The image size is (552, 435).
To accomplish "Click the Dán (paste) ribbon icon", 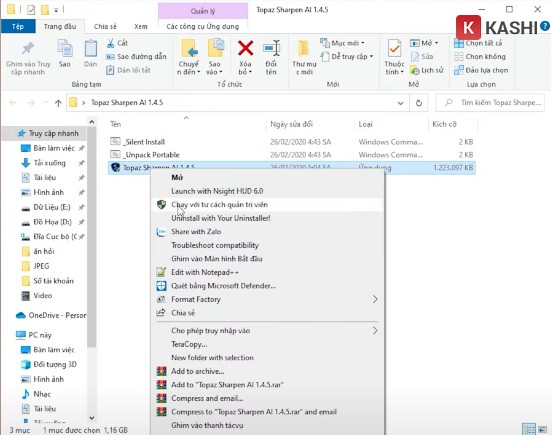I will click(x=90, y=48).
